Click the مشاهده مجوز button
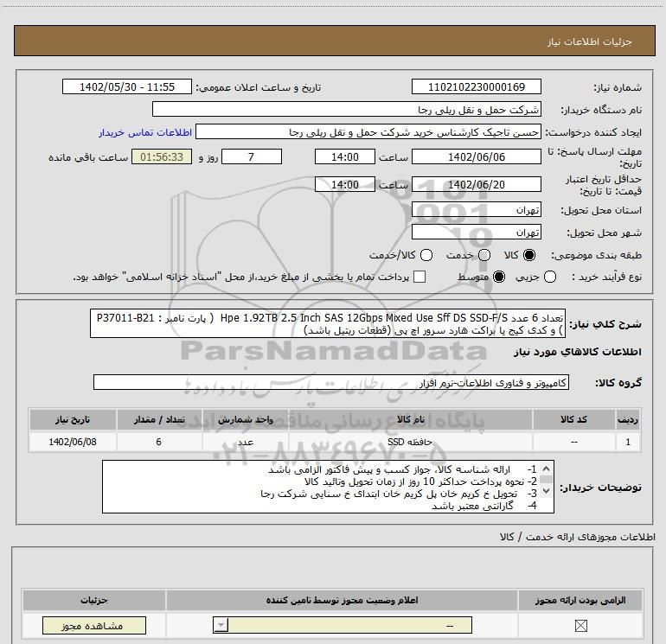This screenshot has width=666, height=644. click(94, 625)
